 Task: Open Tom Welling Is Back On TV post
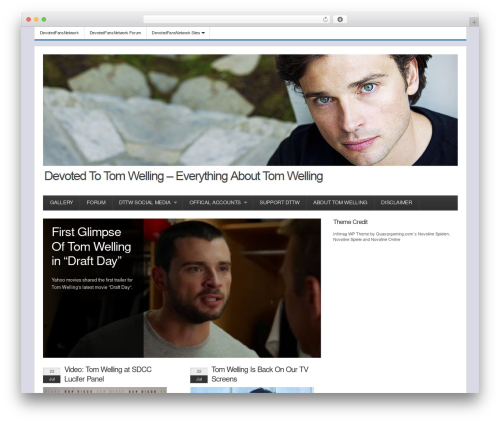tap(260, 374)
